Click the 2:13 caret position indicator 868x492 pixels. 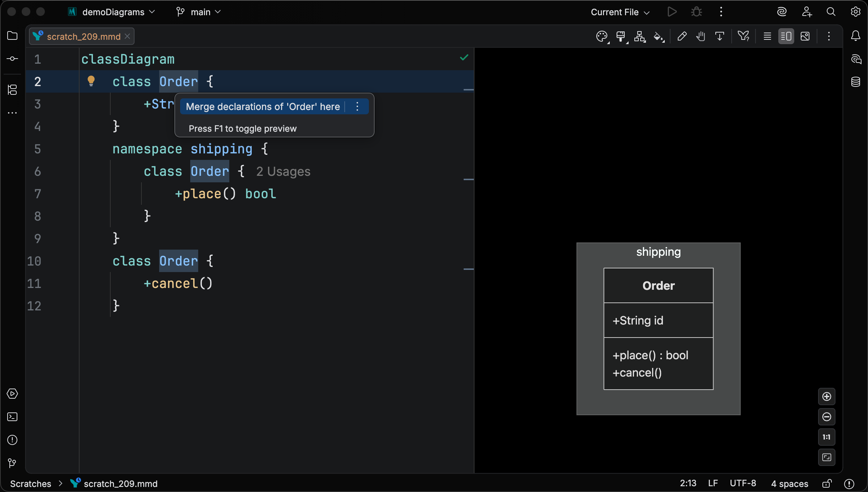coord(688,484)
